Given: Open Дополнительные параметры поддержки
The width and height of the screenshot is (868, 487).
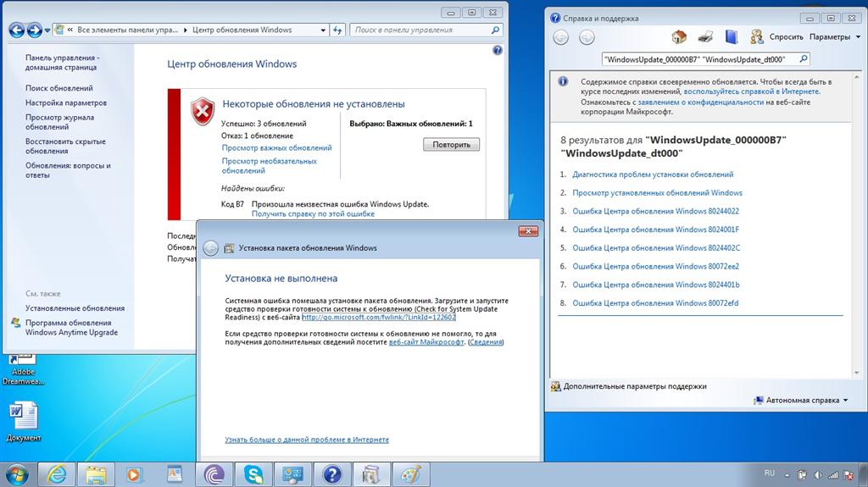Looking at the screenshot, I should (x=634, y=386).
